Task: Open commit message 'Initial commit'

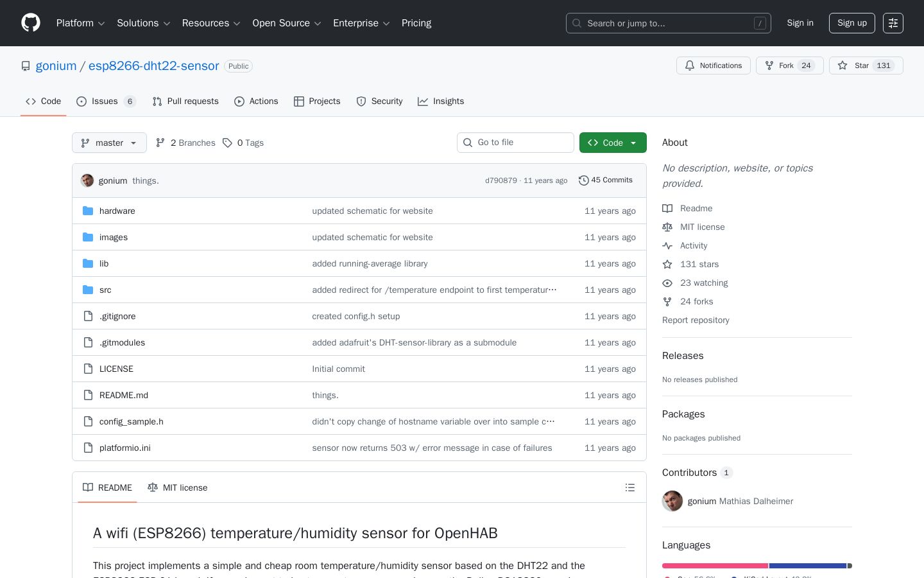Action: click(338, 369)
